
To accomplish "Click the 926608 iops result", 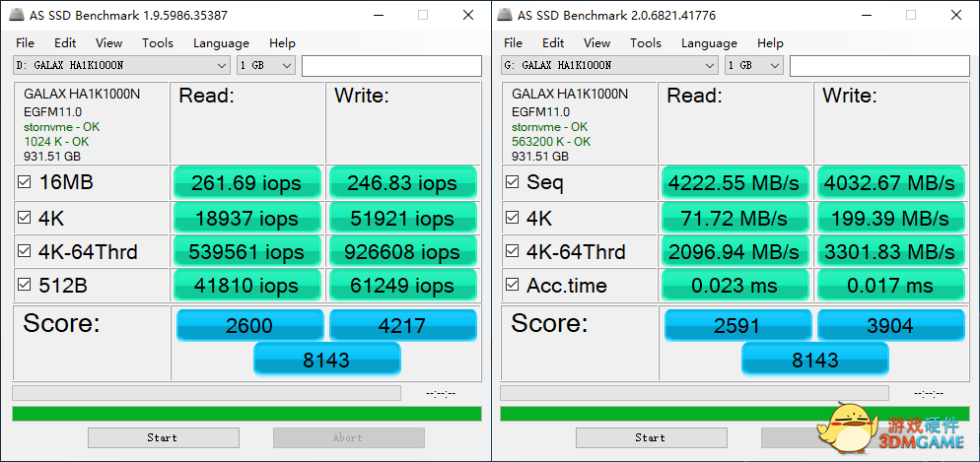I will pos(402,251).
